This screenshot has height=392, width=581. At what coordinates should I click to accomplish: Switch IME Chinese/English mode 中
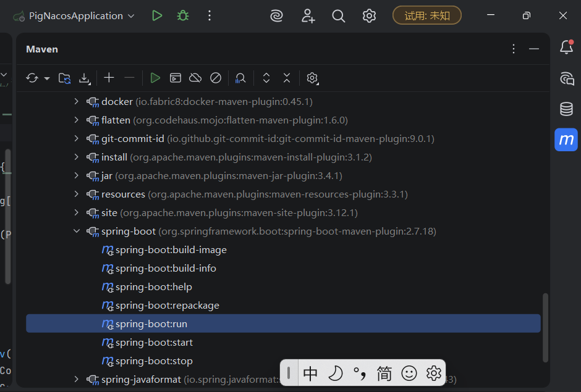pos(310,373)
